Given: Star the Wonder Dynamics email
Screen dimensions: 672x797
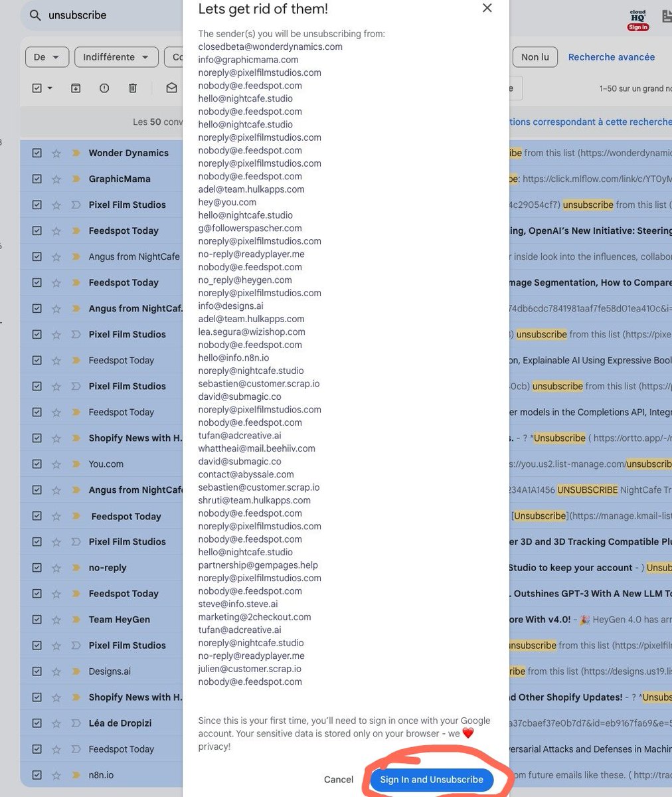Looking at the screenshot, I should pyautogui.click(x=56, y=153).
